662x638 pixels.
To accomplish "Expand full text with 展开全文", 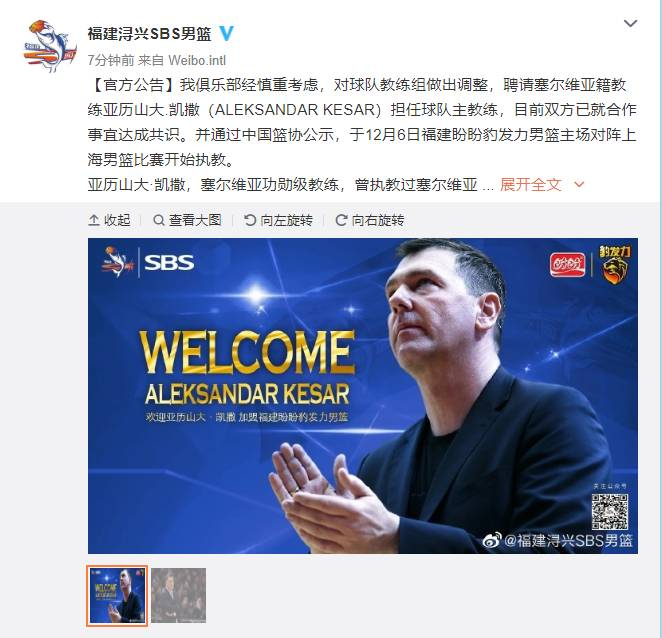I will [x=530, y=185].
